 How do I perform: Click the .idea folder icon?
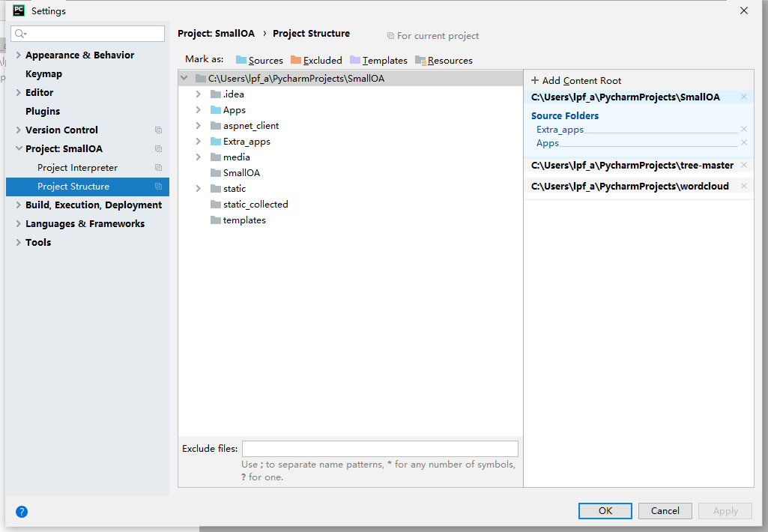click(216, 94)
